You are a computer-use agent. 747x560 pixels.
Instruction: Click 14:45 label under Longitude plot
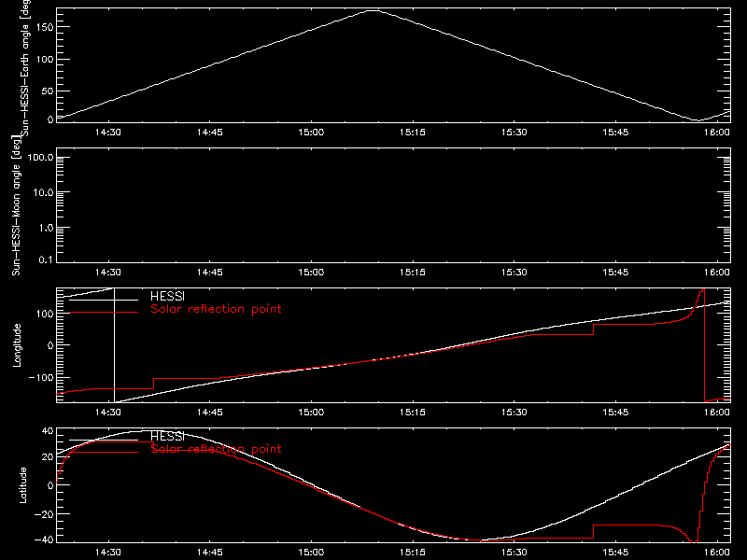[x=209, y=413]
